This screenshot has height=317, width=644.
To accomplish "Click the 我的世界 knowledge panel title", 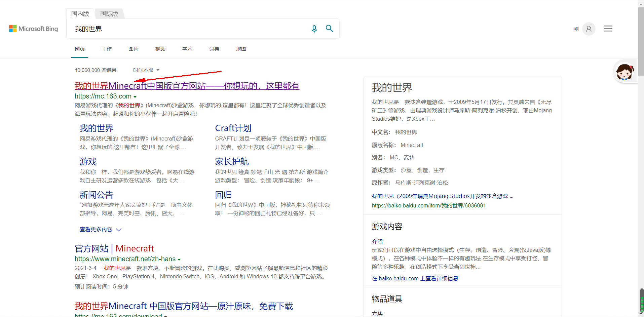I will [392, 88].
